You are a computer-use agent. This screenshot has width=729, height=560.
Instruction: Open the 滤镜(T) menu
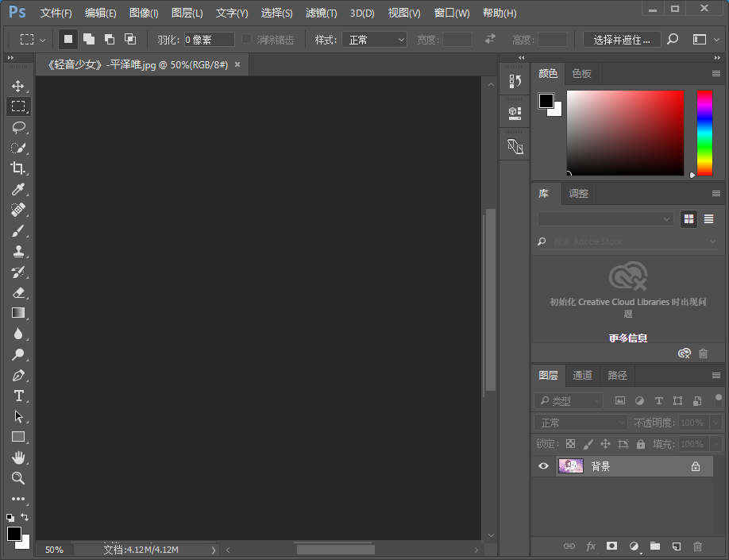[321, 13]
